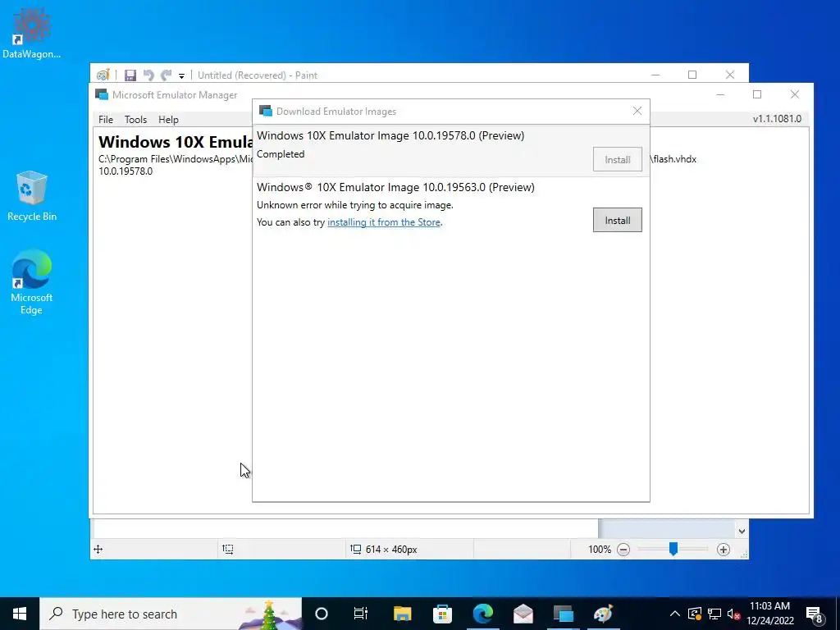This screenshot has width=840, height=630.
Task: Click the 'Completed' status text
Action: (281, 153)
